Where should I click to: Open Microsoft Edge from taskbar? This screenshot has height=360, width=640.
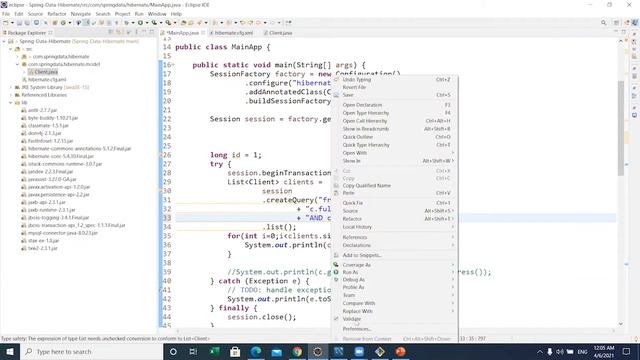(x=256, y=351)
